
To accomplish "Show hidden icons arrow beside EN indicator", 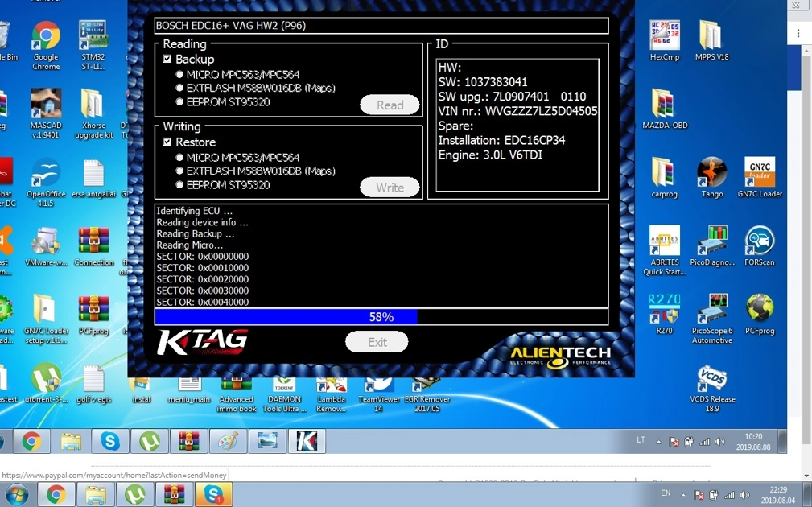I will 683,495.
